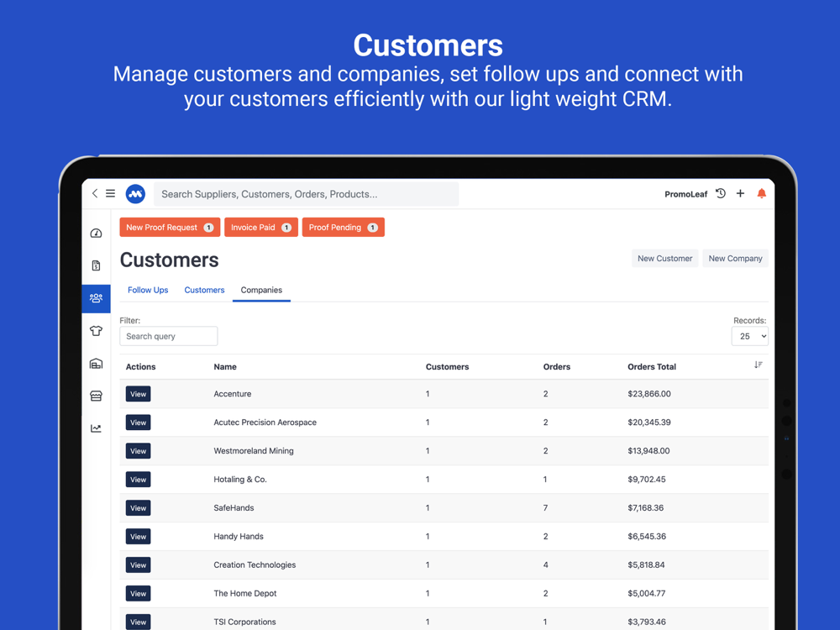Open the Invoice Paid alert
Viewport: 840px width, 630px height.
(x=261, y=227)
